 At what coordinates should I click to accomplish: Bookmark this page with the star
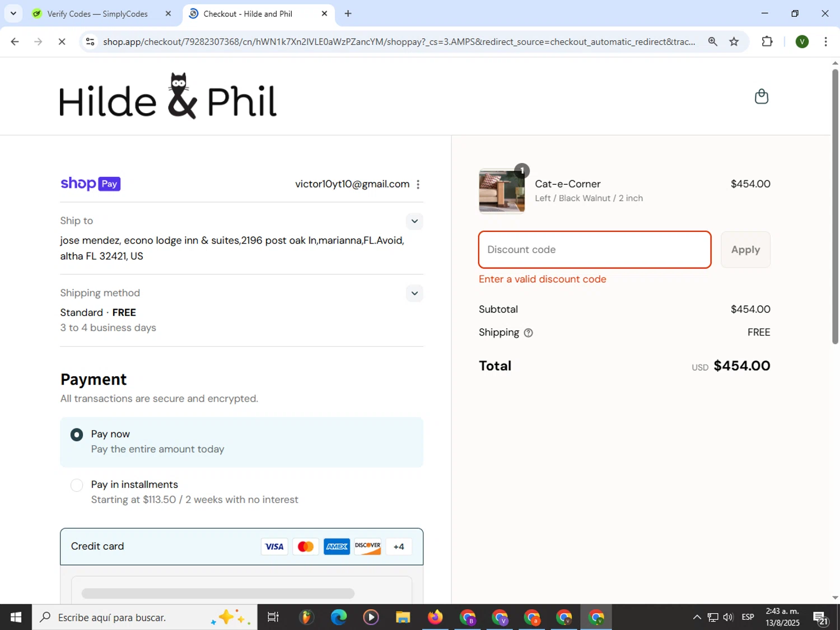pyautogui.click(x=734, y=41)
